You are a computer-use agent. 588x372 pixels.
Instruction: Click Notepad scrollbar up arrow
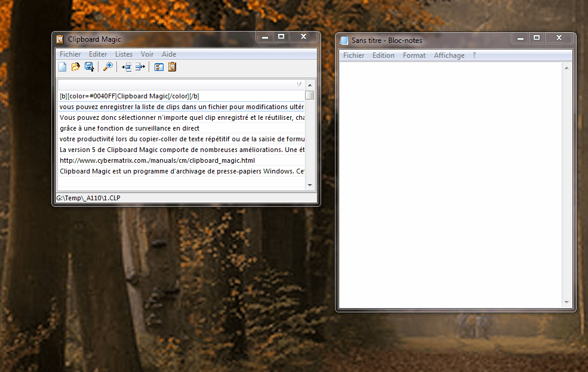click(x=567, y=68)
